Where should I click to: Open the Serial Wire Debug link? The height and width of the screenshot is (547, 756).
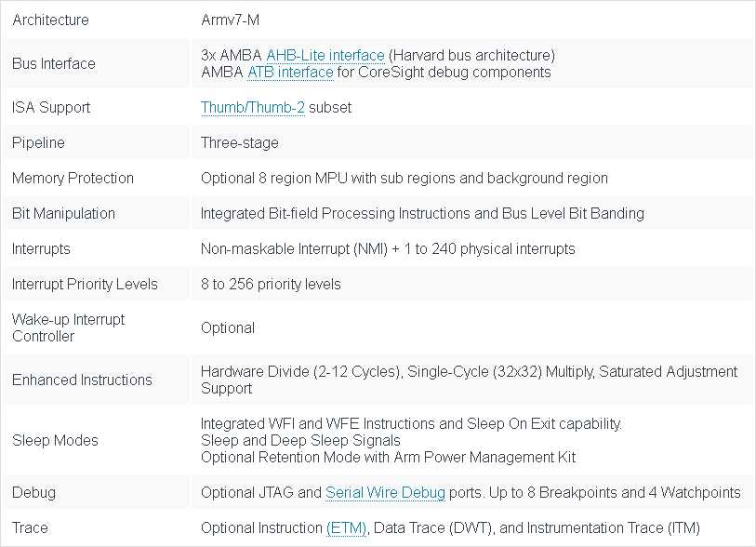385,492
